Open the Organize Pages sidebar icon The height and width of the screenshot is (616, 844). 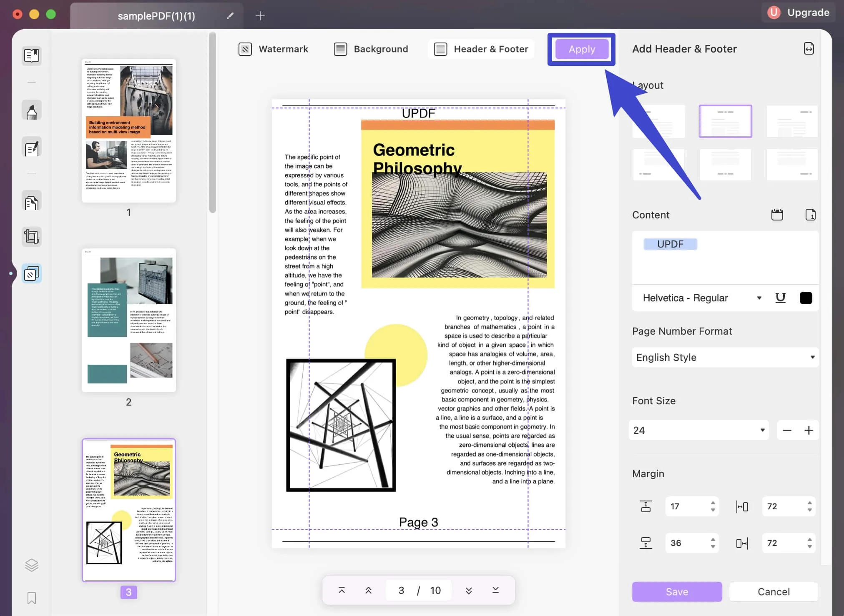tap(32, 202)
